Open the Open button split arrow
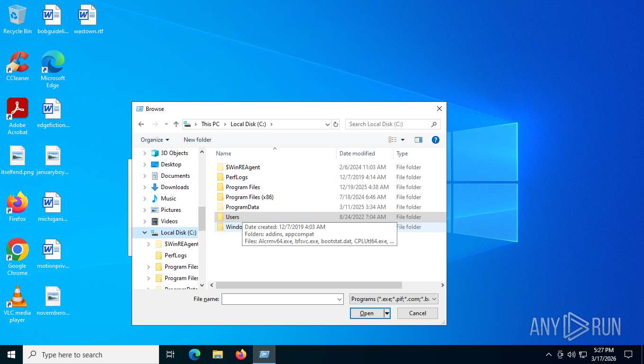 click(387, 313)
